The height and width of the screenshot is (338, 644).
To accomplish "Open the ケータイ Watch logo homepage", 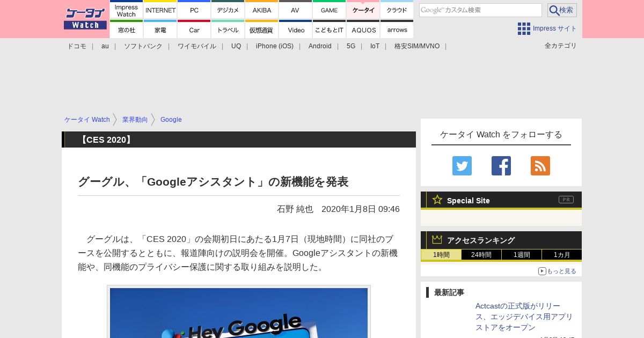I will (85, 19).
